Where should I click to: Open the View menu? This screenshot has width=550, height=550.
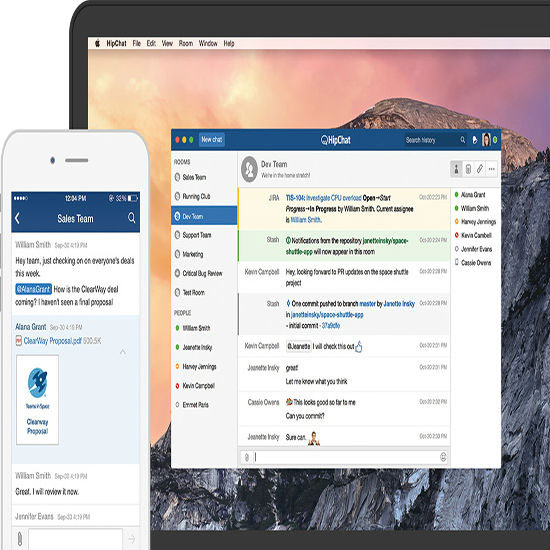[x=167, y=43]
